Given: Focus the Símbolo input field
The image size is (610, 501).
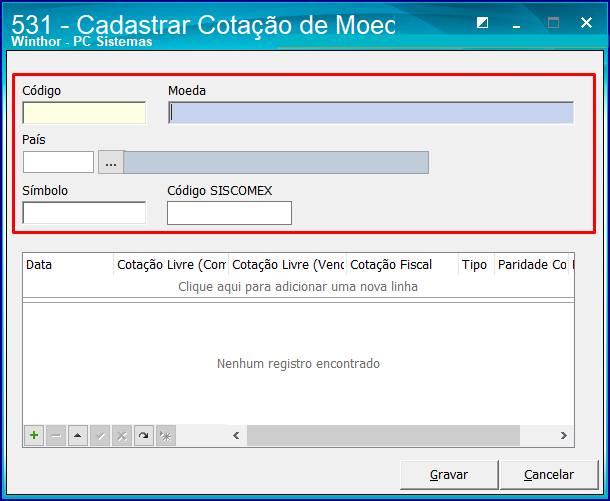Looking at the screenshot, I should point(84,213).
